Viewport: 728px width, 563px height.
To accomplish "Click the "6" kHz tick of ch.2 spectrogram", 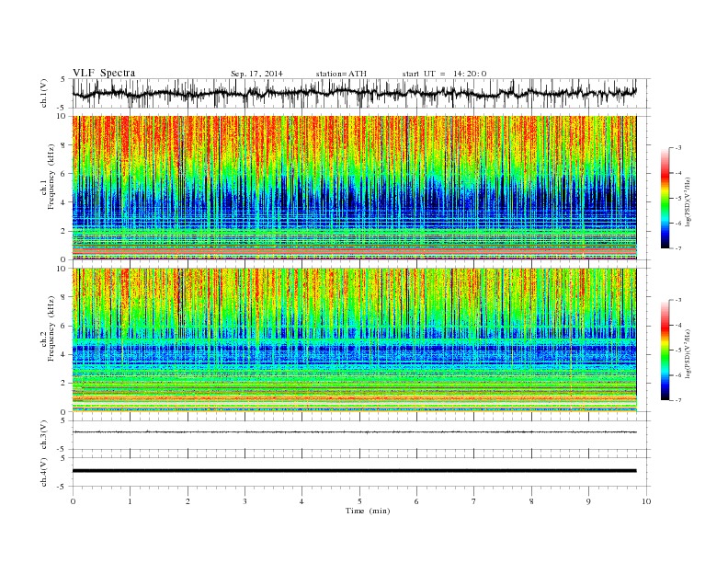I will coord(64,326).
